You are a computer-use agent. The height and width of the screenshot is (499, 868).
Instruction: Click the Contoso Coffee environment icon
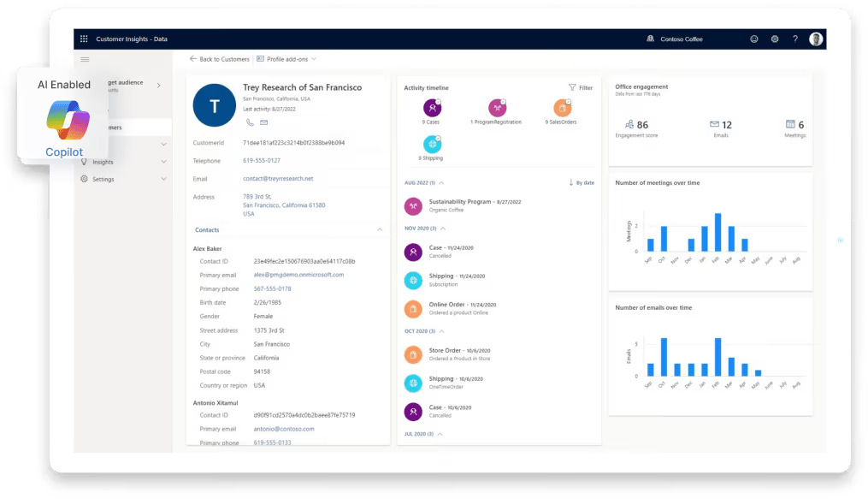point(651,39)
